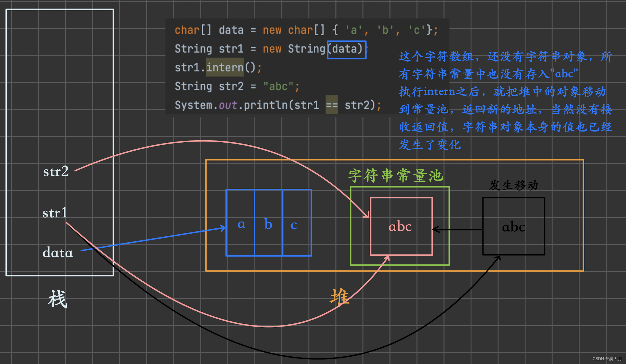Select annotation line '执行intern之后，就把堆中的对象移动'
The height and width of the screenshot is (364, 626).
pos(503,92)
